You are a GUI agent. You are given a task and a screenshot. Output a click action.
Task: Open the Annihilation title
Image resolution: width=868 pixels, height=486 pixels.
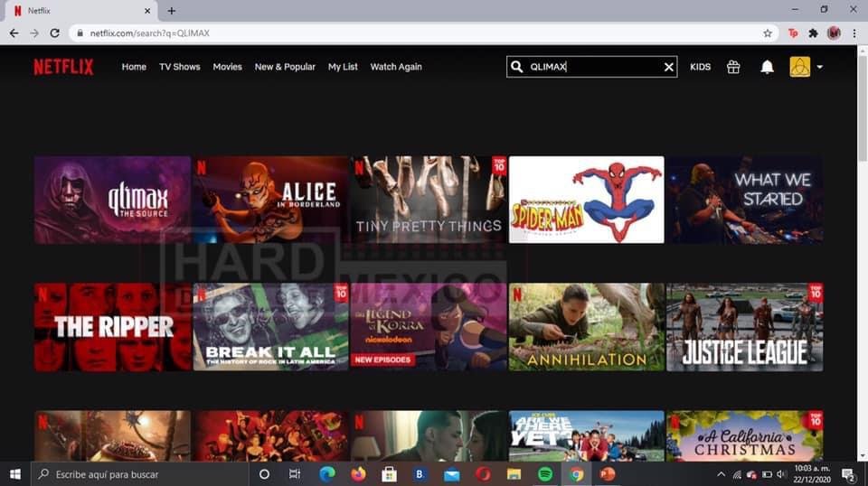pyautogui.click(x=586, y=327)
